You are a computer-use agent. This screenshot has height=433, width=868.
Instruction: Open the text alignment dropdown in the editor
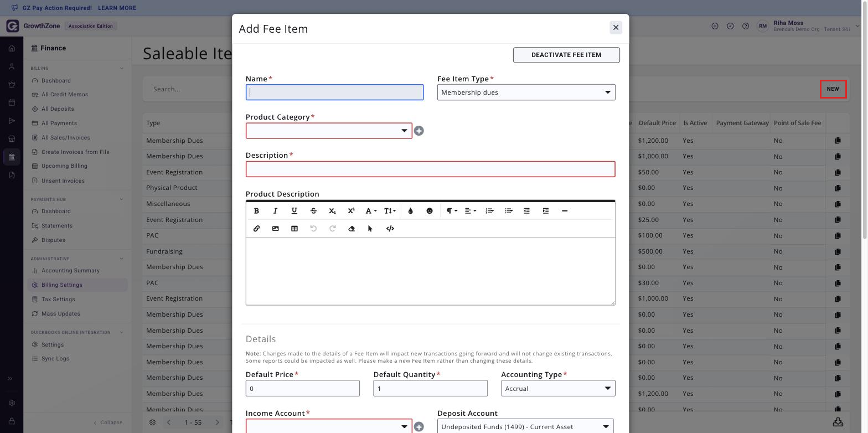point(471,211)
